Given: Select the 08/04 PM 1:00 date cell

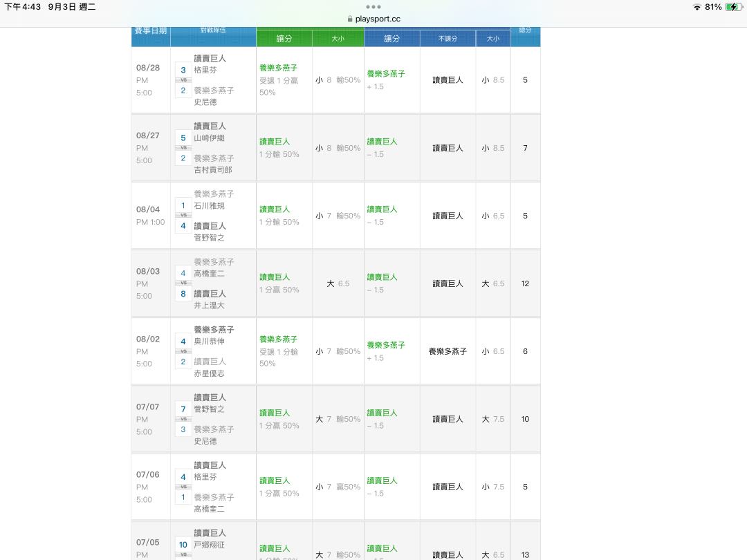Looking at the screenshot, I should click(151, 216).
